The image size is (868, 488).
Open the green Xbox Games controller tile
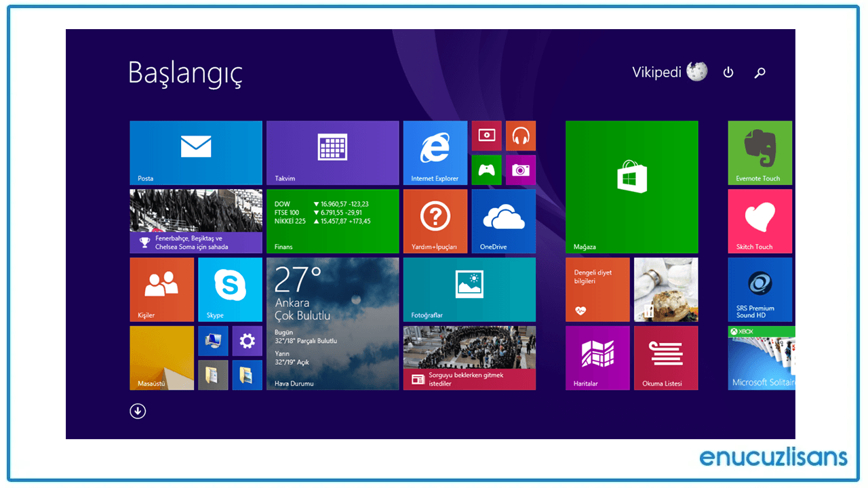[x=487, y=170]
